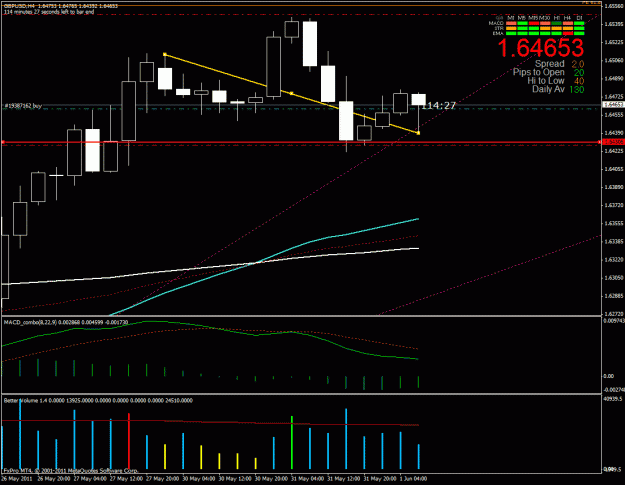Click the red price tag on the price axis

tap(613, 142)
